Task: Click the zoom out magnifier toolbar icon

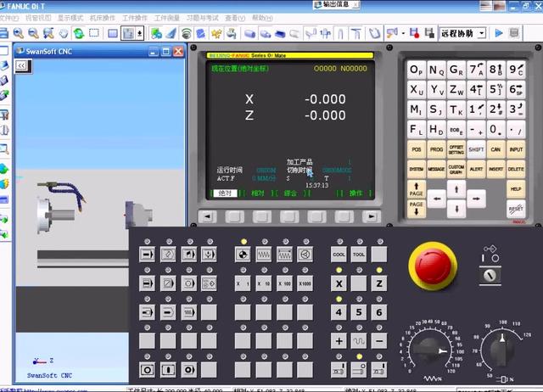Action: 33,33
